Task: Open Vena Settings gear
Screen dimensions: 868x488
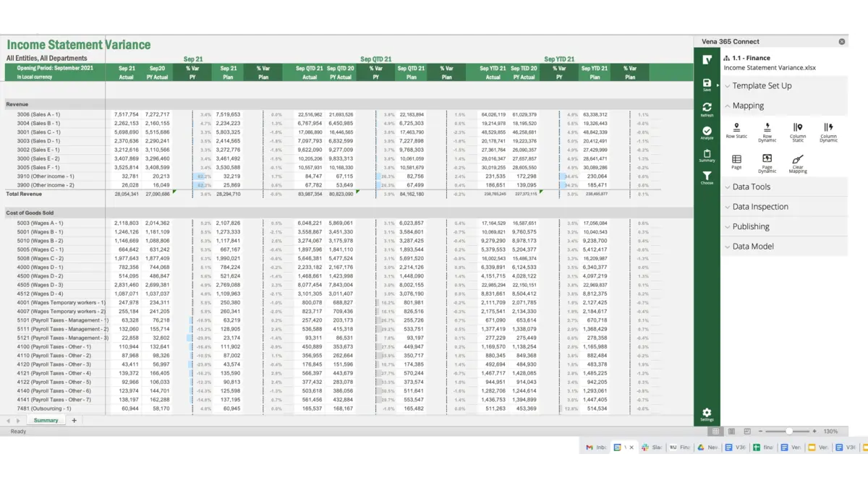Action: point(707,413)
